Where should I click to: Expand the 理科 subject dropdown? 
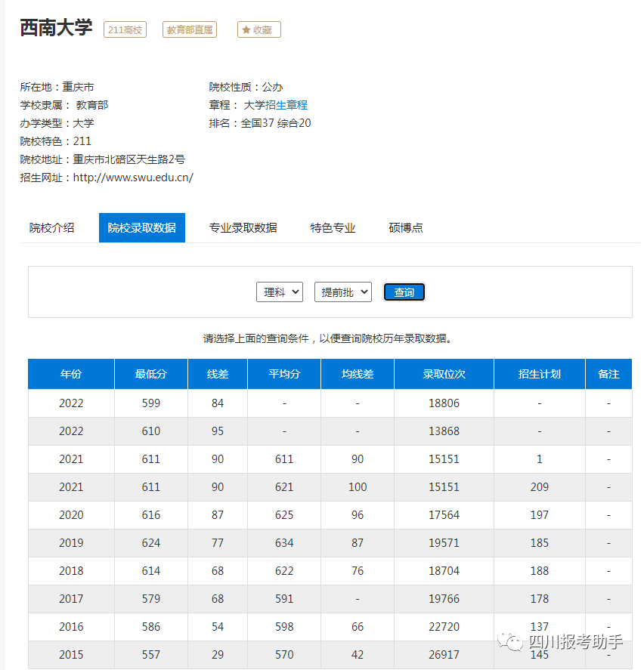click(280, 292)
